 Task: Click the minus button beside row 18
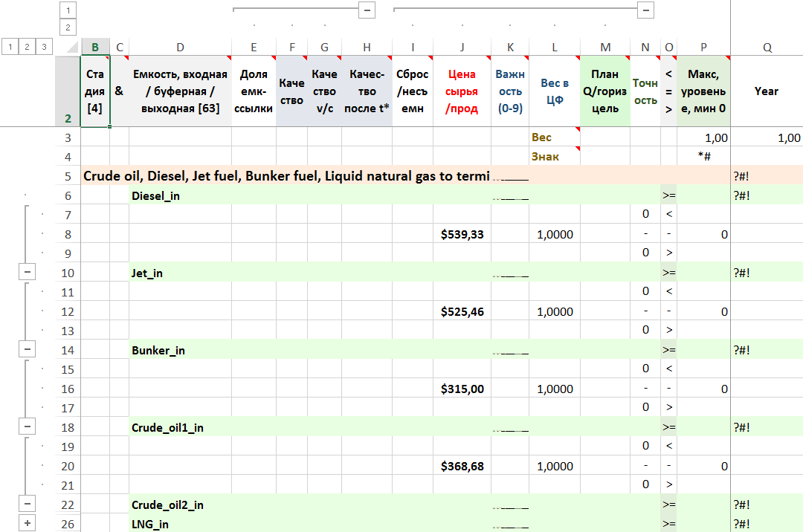click(x=28, y=427)
